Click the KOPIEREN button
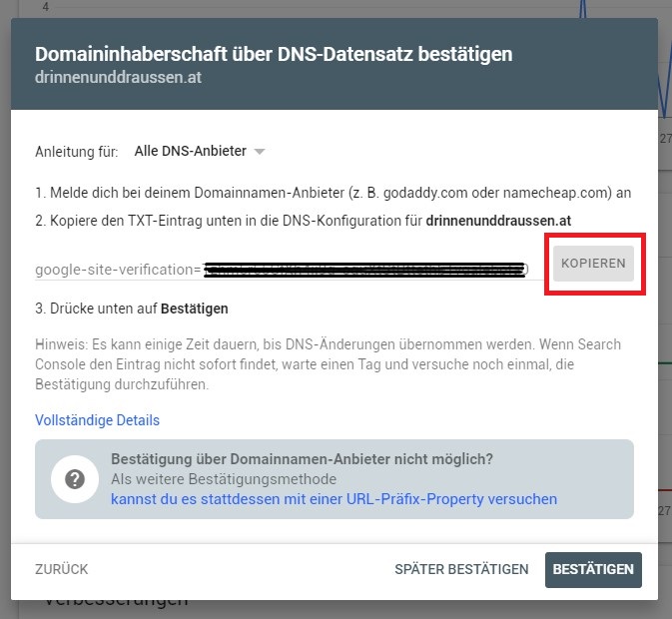 (593, 263)
